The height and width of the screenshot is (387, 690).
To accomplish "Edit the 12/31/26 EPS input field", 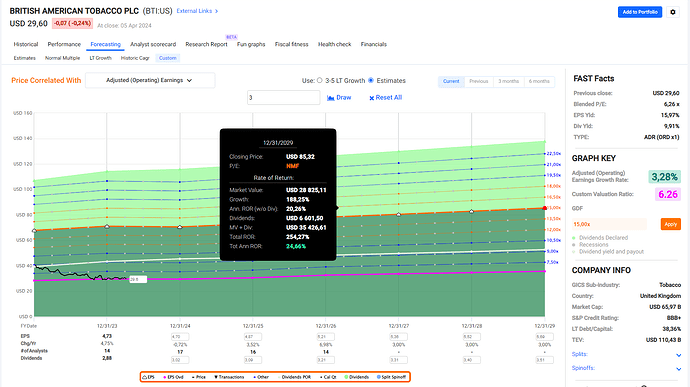I will coord(326,337).
